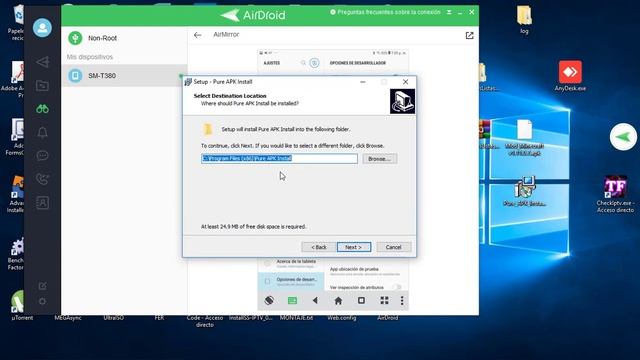
Task: Open AirDroid settings gear icon
Action: click(x=42, y=302)
